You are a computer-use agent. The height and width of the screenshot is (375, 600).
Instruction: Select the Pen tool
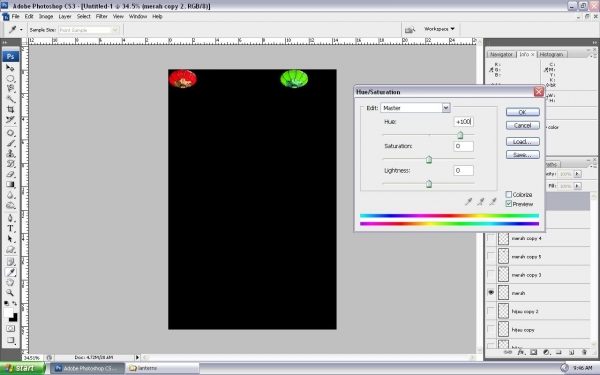(x=10, y=218)
